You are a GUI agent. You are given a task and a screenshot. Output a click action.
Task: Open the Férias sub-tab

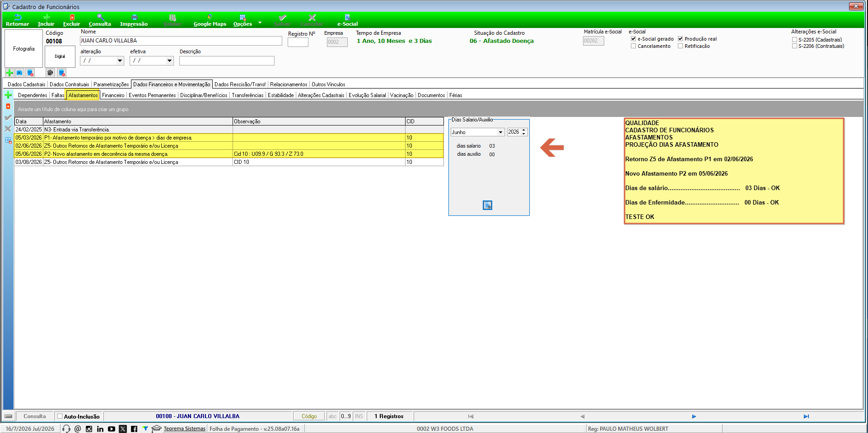click(x=456, y=95)
